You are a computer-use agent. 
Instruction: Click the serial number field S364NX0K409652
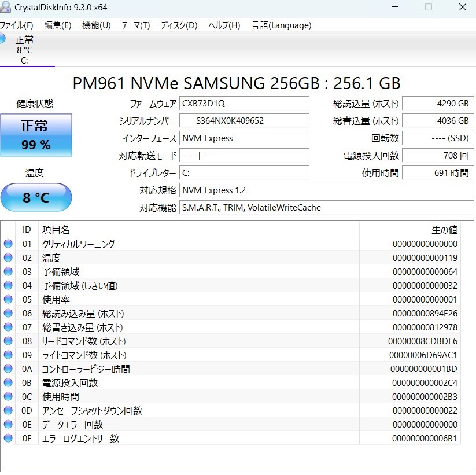(244, 121)
